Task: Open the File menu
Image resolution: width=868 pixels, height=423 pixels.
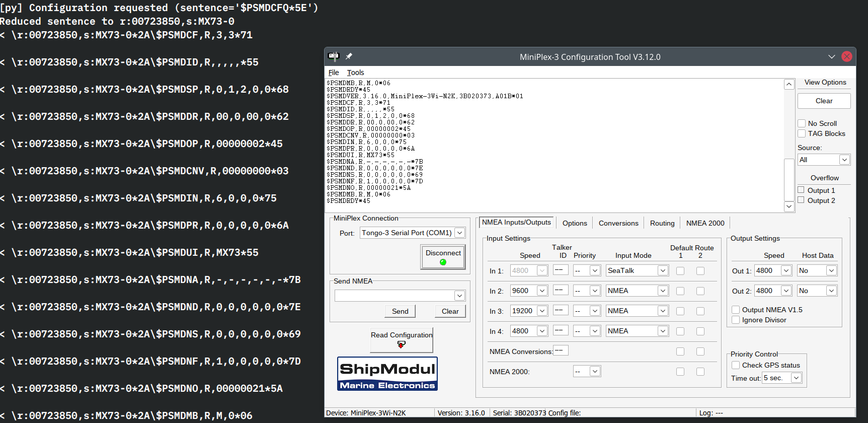Action: [x=334, y=73]
